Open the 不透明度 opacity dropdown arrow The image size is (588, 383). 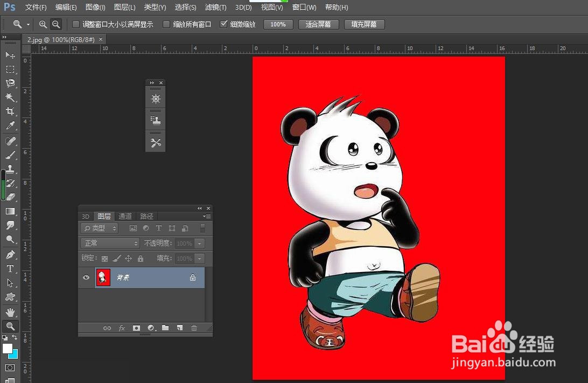[x=200, y=243]
